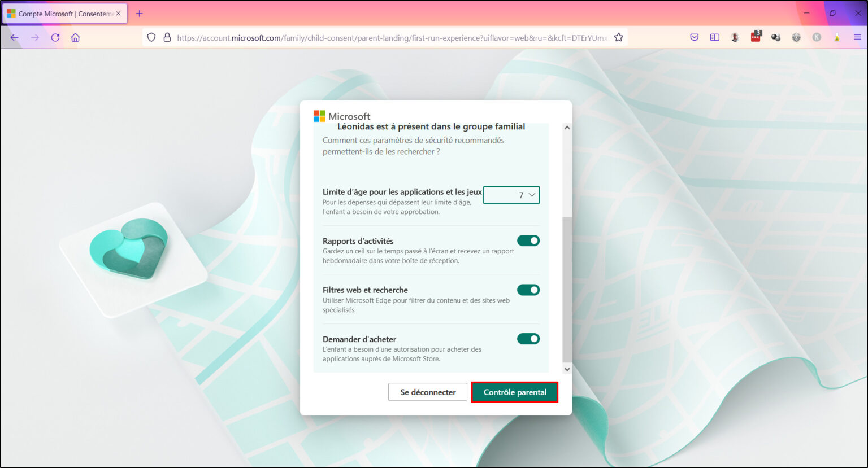This screenshot has height=468, width=868.
Task: Go back to the previous page
Action: click(14, 37)
